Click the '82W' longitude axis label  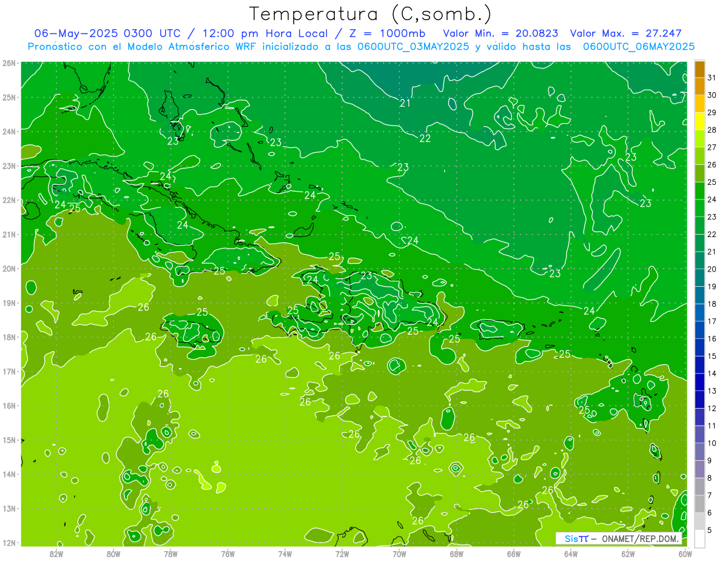pyautogui.click(x=56, y=553)
